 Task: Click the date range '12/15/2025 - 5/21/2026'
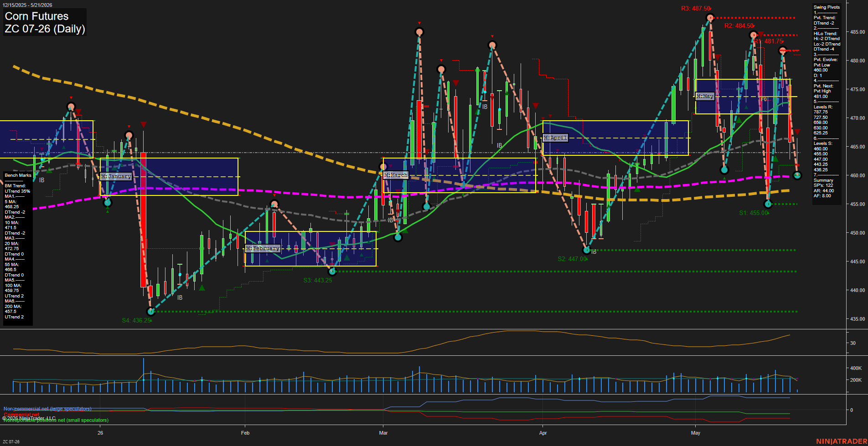coord(27,5)
